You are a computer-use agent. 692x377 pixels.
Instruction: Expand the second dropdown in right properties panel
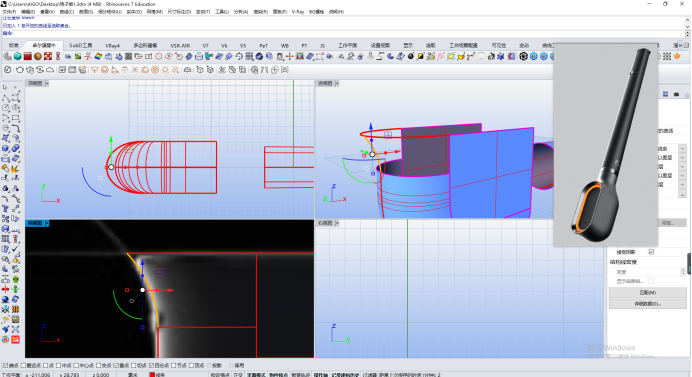coord(682,158)
